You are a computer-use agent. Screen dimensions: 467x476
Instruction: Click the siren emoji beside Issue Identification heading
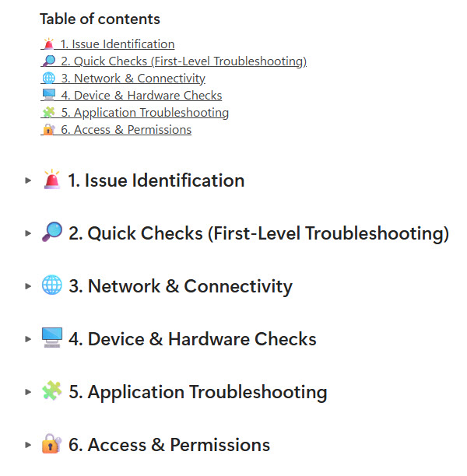(x=52, y=180)
